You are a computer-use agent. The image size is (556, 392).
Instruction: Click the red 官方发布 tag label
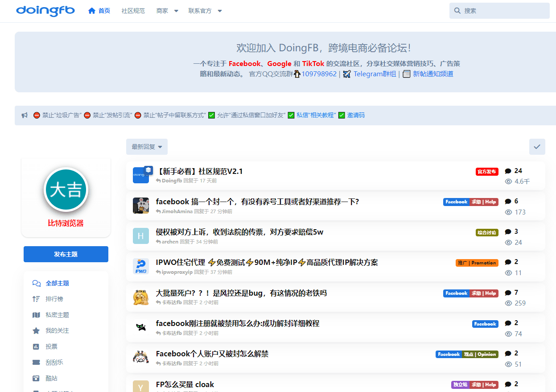(x=487, y=172)
